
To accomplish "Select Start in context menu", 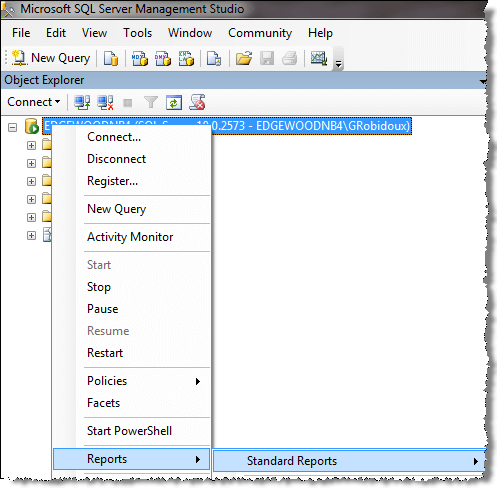I will click(x=131, y=265).
